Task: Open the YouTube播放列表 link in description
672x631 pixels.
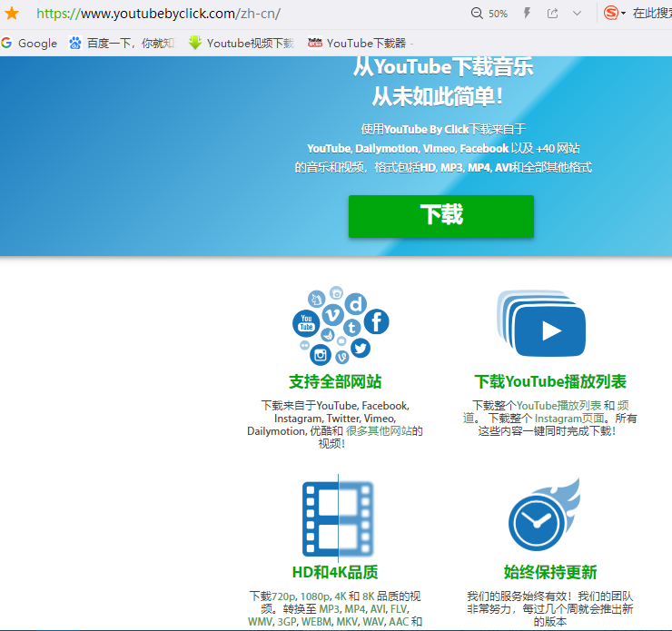Action: tap(558, 405)
